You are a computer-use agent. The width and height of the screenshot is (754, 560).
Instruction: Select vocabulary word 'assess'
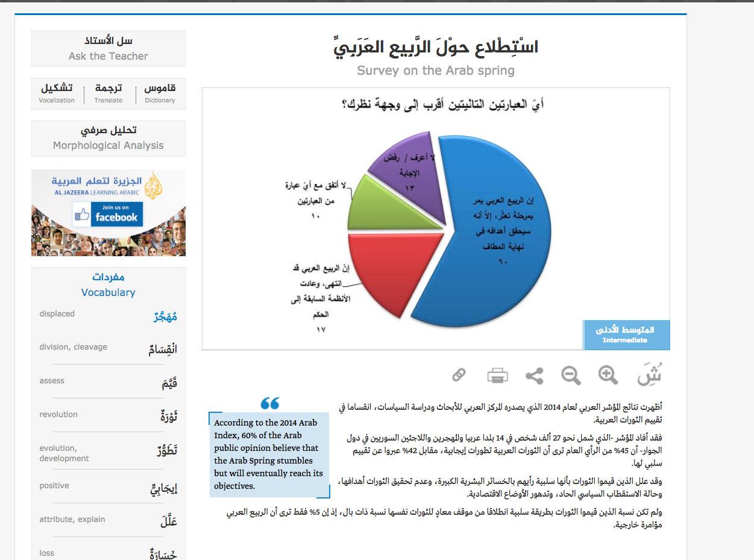[x=52, y=381]
